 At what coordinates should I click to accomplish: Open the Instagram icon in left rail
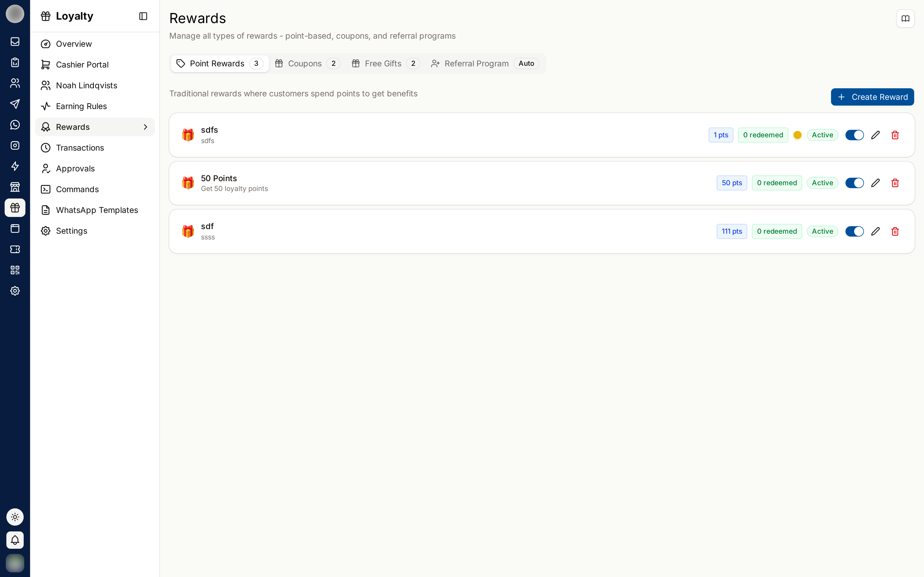click(x=15, y=145)
